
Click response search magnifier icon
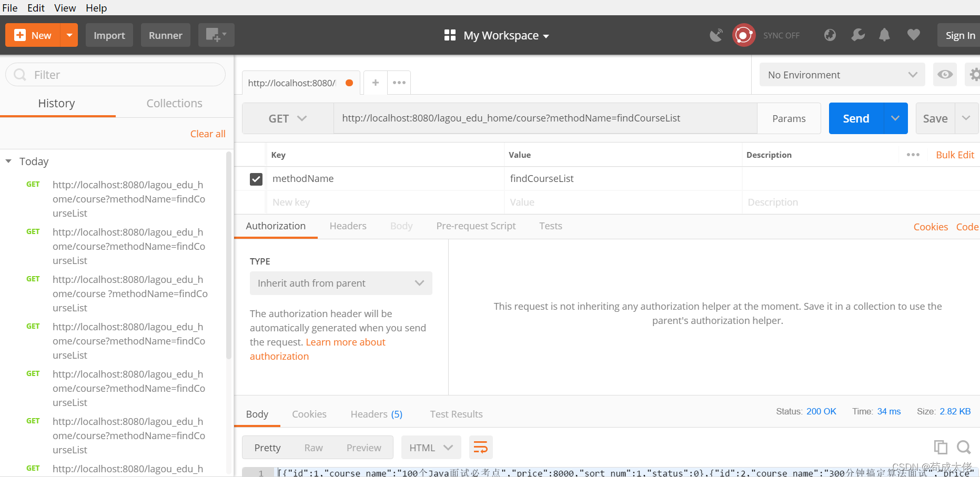tap(964, 447)
